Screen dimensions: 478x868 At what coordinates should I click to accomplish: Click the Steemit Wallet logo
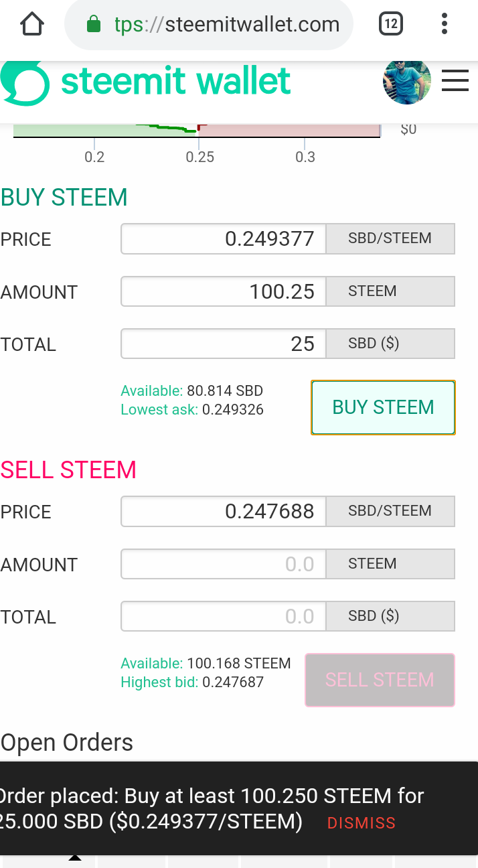click(x=146, y=82)
